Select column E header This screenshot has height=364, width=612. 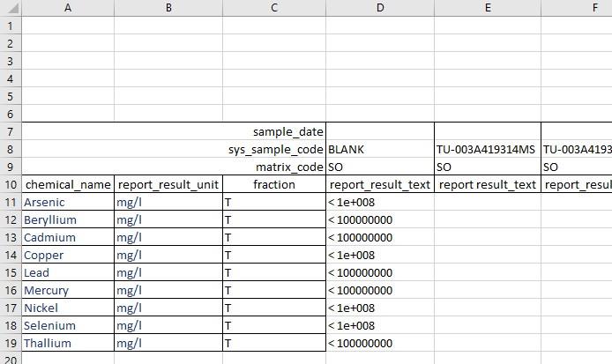tap(487, 8)
